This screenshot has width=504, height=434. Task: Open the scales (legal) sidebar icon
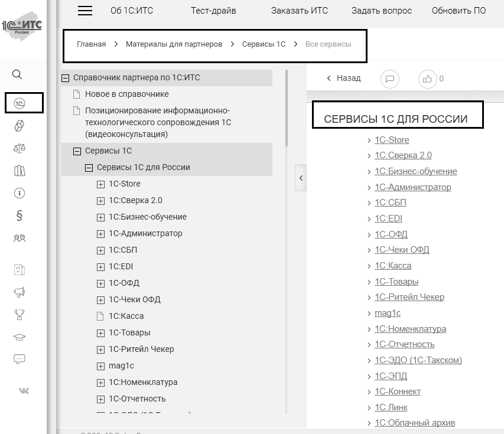tap(19, 148)
